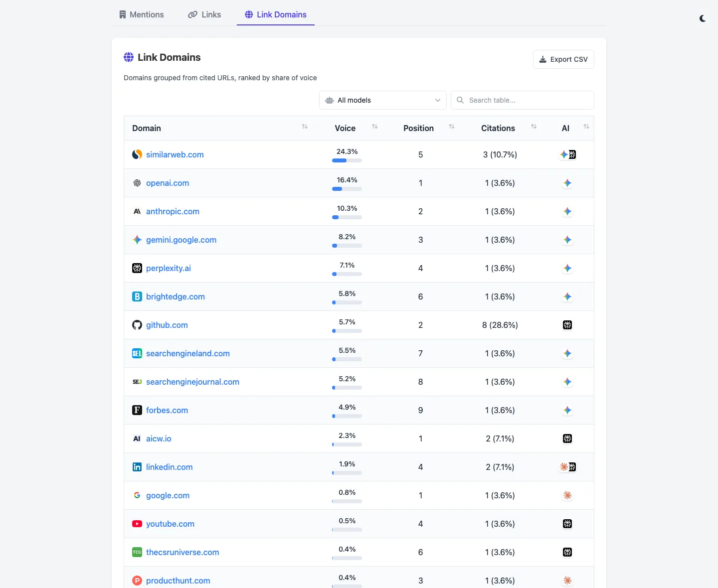Open producthunt.com domain link
This screenshot has width=718, height=588.
pyautogui.click(x=178, y=581)
